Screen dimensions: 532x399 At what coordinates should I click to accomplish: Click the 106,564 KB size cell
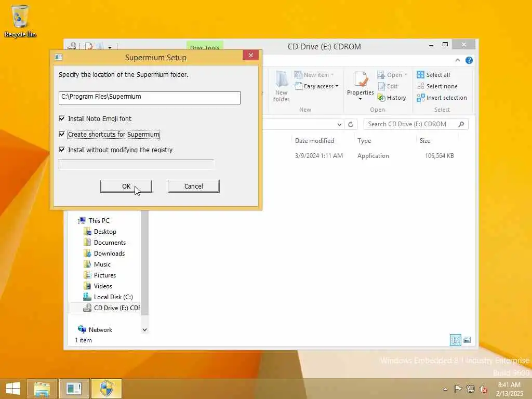(440, 156)
